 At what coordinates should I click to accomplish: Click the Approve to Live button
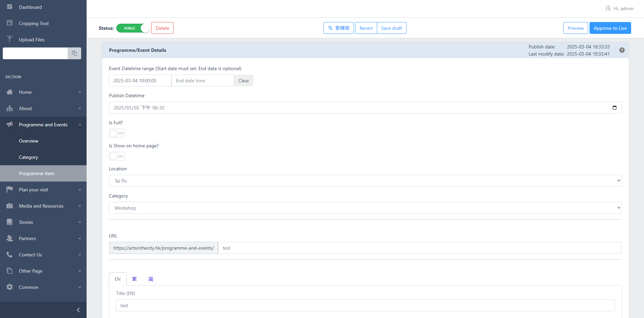[610, 28]
